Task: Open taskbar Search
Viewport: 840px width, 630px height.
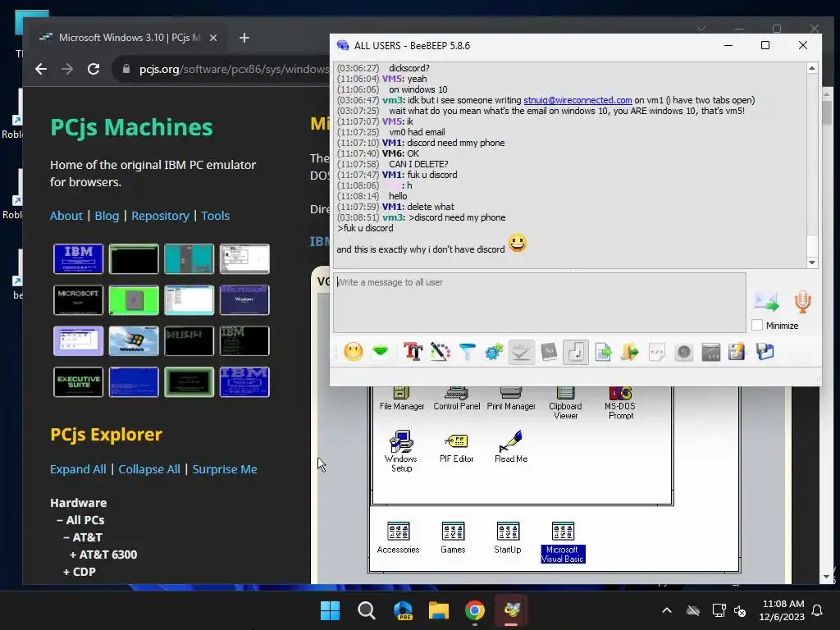Action: coord(367,610)
